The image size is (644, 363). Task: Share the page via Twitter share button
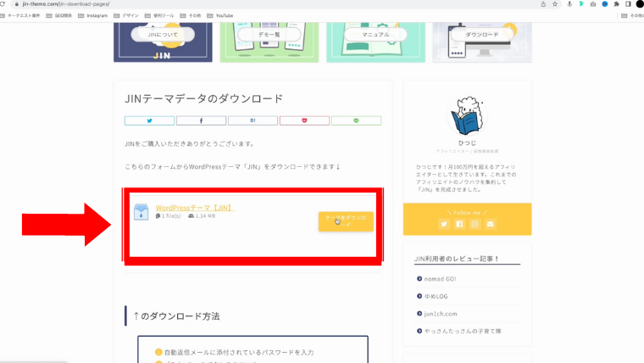click(x=149, y=120)
